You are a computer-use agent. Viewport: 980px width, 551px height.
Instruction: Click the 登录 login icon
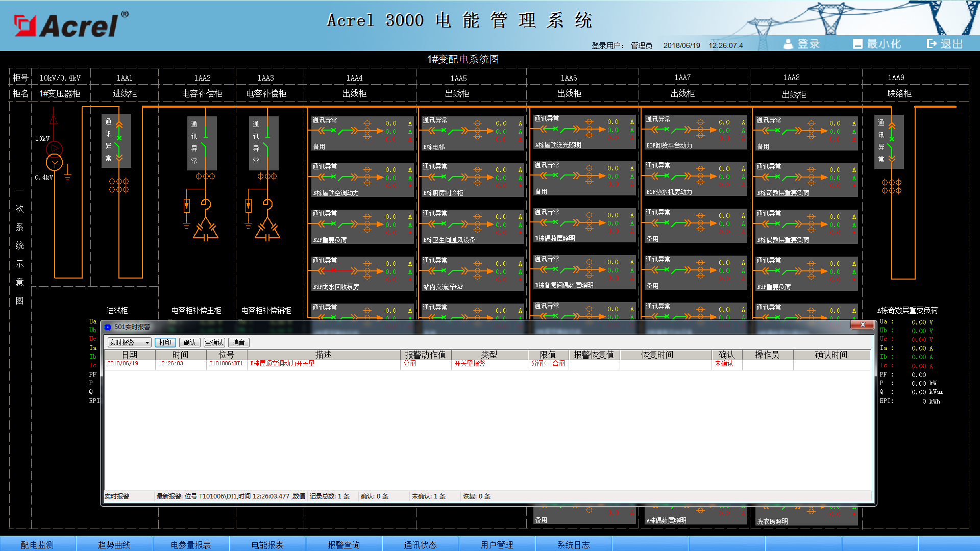[x=788, y=44]
